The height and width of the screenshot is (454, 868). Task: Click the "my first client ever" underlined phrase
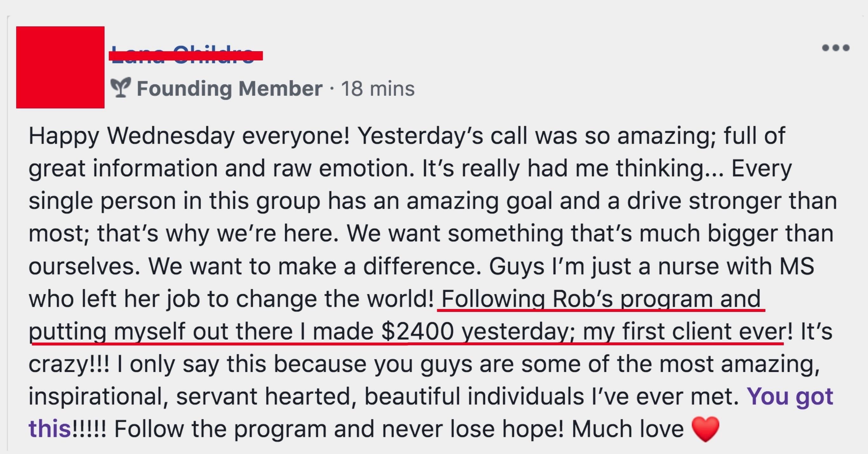(684, 332)
